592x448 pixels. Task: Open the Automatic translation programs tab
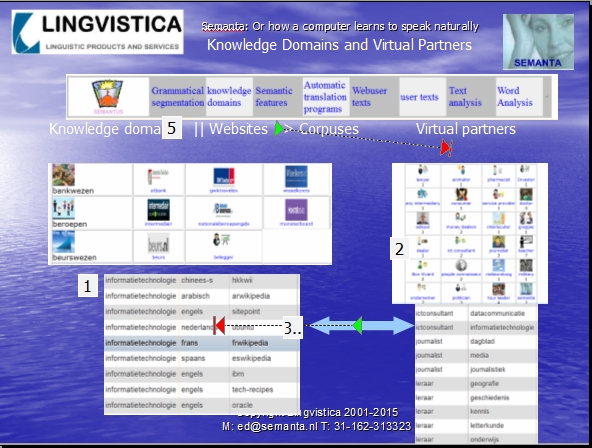point(325,97)
